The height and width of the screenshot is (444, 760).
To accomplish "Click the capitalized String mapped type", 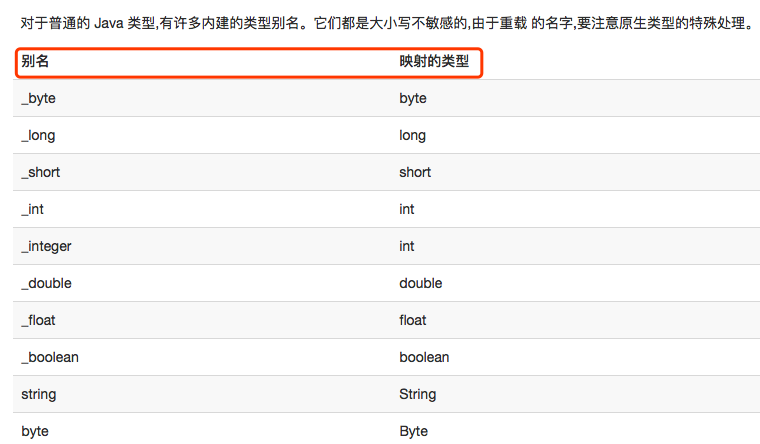I will pyautogui.click(x=417, y=394).
